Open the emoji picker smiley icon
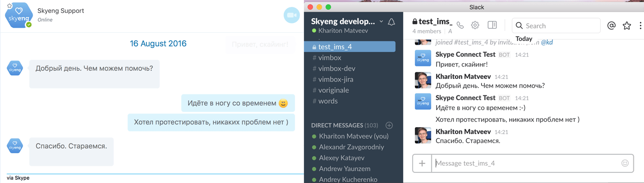The image size is (644, 183). click(x=625, y=163)
